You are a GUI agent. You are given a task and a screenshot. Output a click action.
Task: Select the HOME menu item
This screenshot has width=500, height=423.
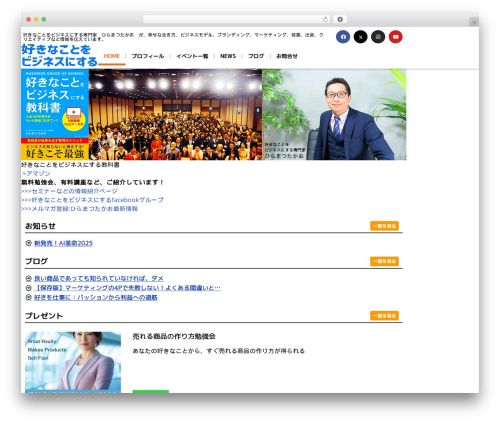coord(112,56)
